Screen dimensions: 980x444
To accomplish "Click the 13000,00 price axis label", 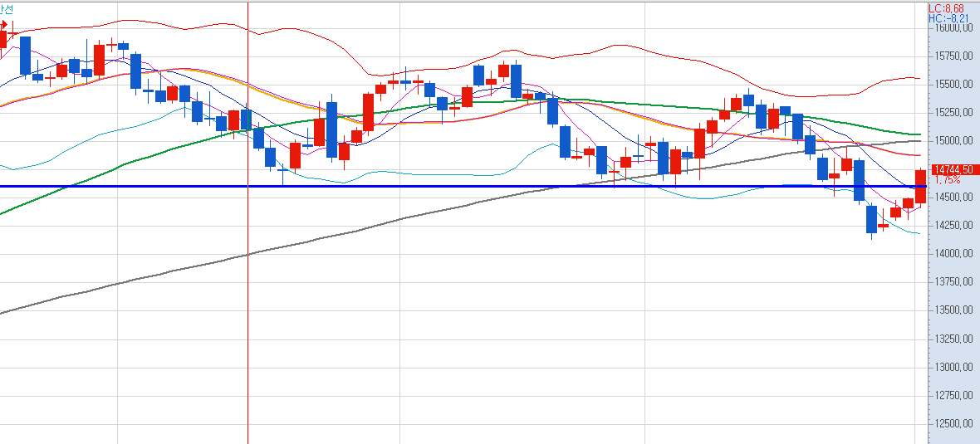I will 953,367.
